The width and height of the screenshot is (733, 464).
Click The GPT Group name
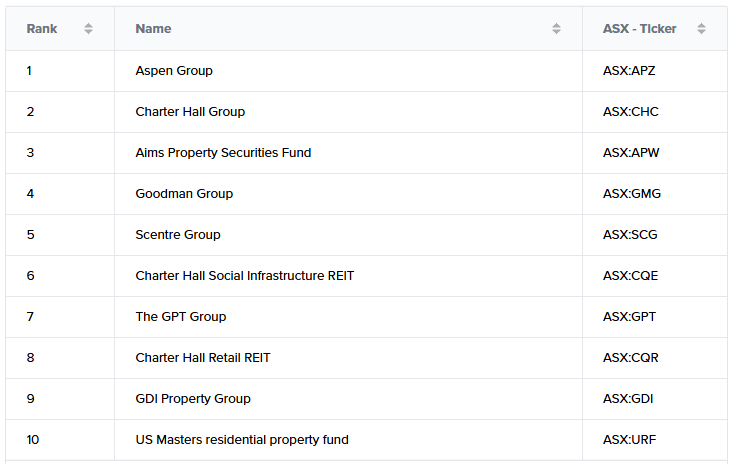click(x=181, y=317)
